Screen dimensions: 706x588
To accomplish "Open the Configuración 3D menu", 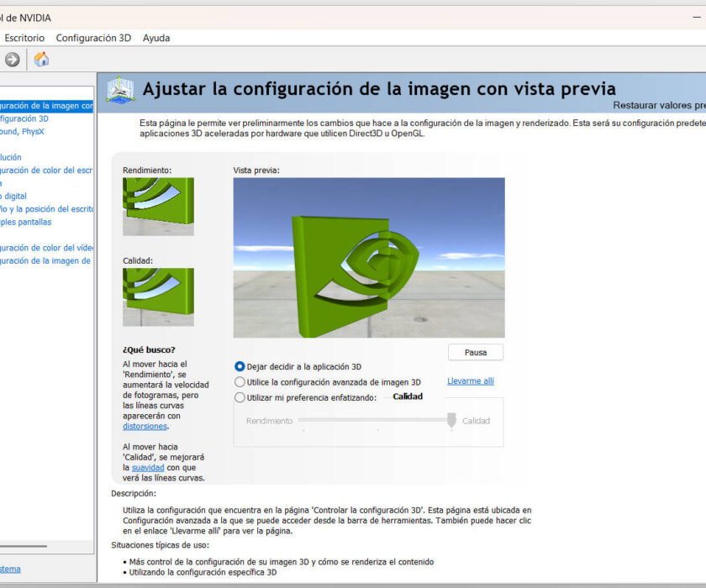I will click(x=93, y=38).
